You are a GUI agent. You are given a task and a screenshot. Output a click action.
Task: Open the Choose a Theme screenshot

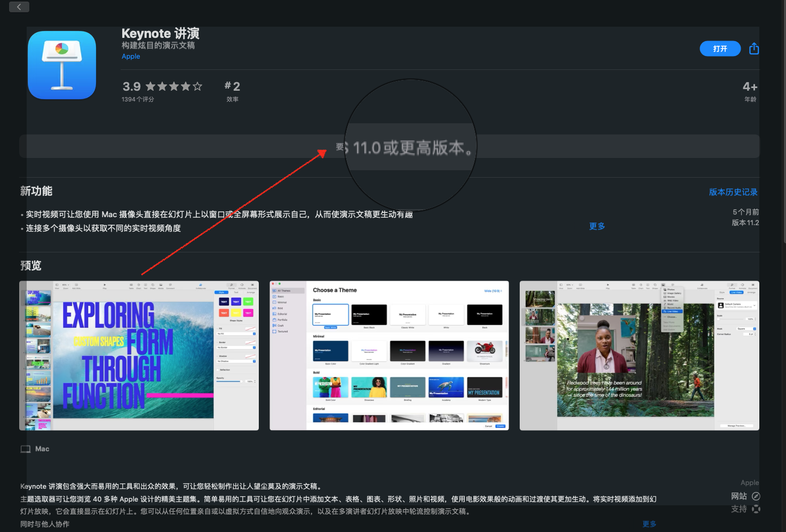pos(389,355)
